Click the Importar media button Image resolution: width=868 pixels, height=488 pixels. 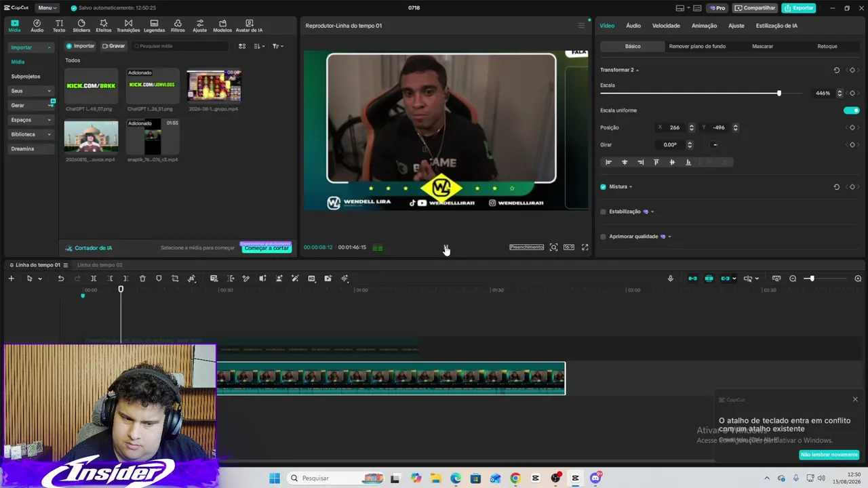point(81,46)
